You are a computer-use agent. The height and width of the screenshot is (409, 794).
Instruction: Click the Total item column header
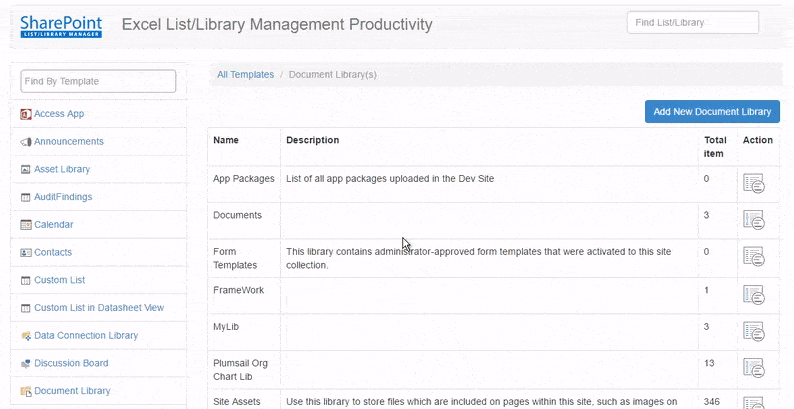coord(715,147)
